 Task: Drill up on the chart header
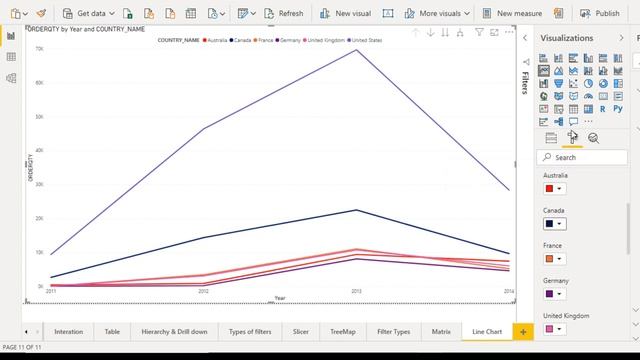pos(416,33)
